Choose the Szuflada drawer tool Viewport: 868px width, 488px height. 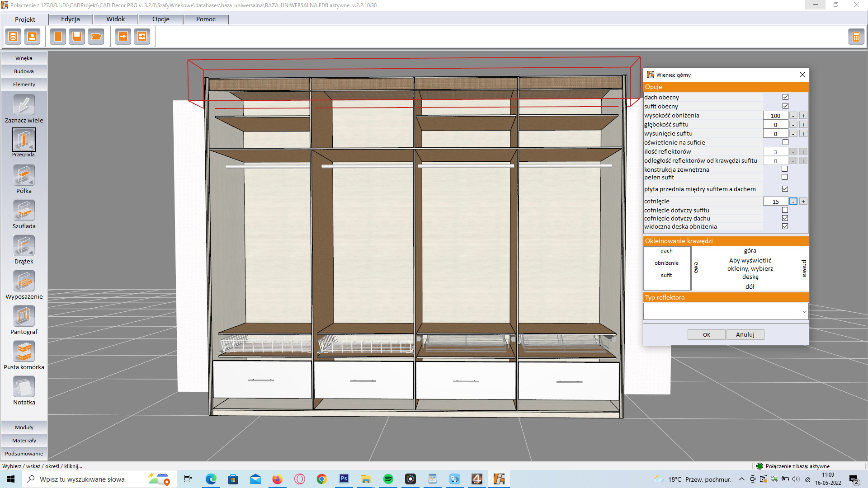(24, 211)
